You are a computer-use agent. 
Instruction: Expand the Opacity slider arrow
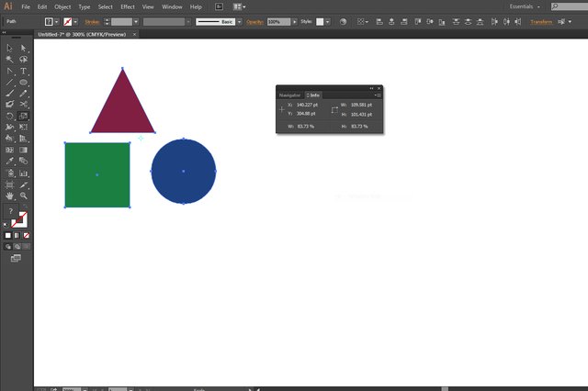[295, 22]
